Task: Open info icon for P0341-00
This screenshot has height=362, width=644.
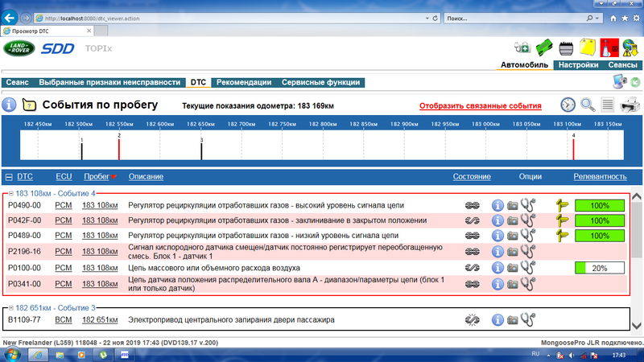Action: 497,284
